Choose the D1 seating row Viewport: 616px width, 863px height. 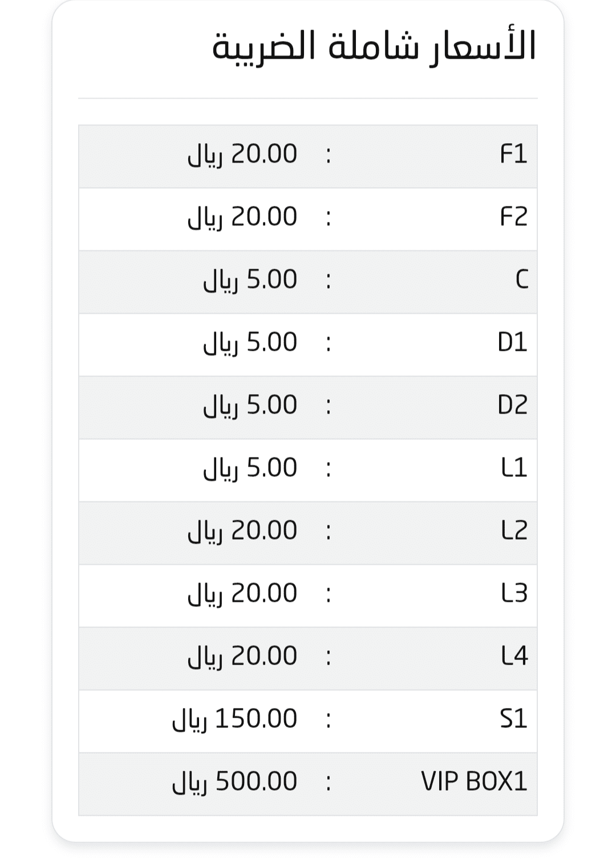click(308, 345)
